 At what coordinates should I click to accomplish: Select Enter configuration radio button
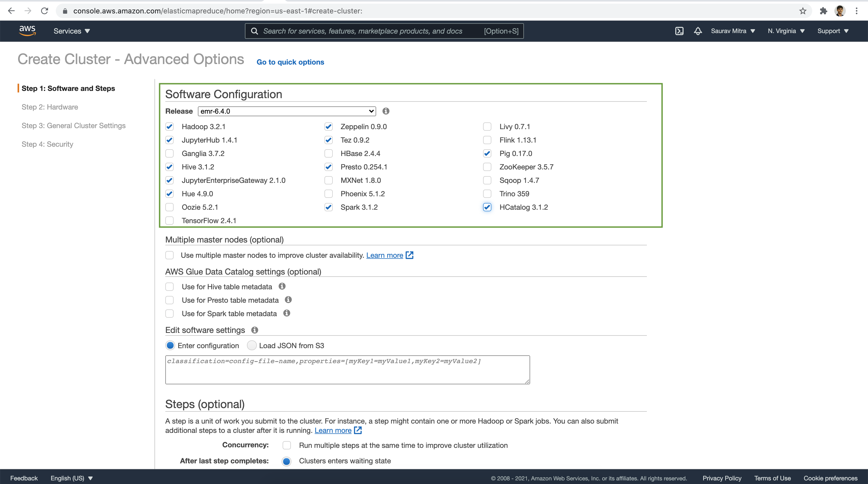170,346
